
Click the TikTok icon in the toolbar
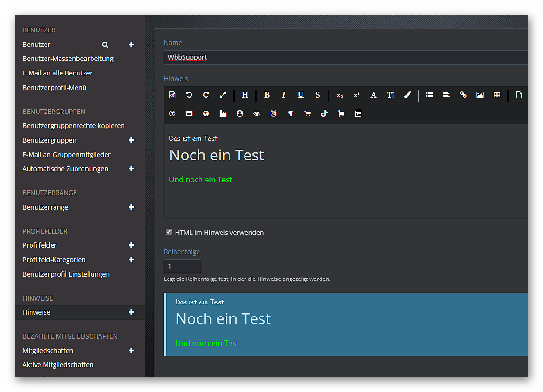pyautogui.click(x=324, y=113)
